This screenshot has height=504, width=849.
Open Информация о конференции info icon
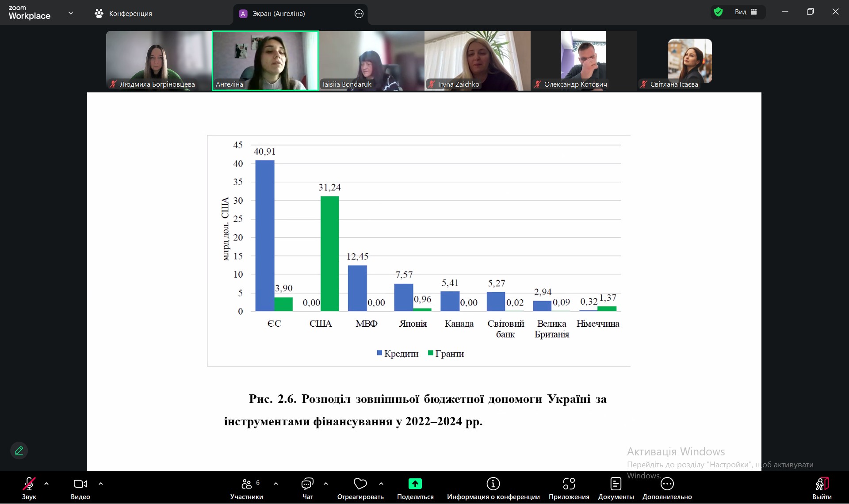[x=493, y=484]
